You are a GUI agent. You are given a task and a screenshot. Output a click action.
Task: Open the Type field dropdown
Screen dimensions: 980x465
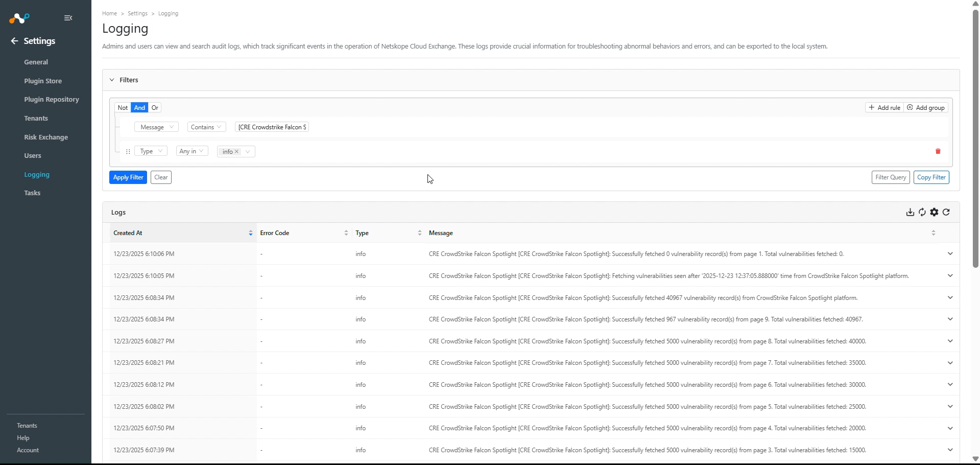(151, 151)
